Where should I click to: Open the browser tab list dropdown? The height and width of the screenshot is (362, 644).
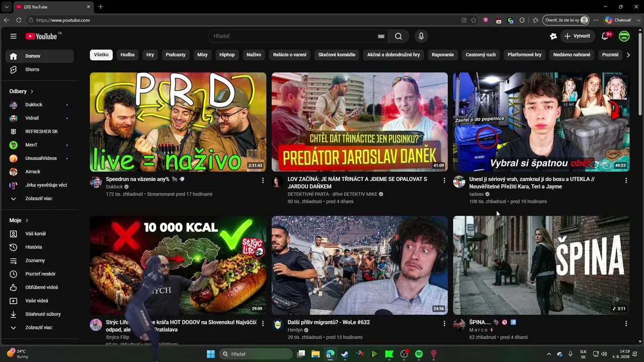coord(7,7)
